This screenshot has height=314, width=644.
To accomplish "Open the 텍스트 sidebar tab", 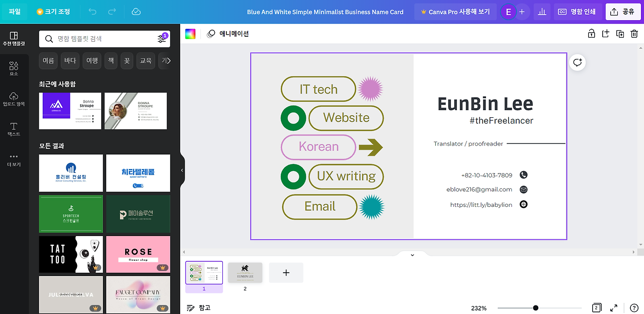I will (14, 129).
